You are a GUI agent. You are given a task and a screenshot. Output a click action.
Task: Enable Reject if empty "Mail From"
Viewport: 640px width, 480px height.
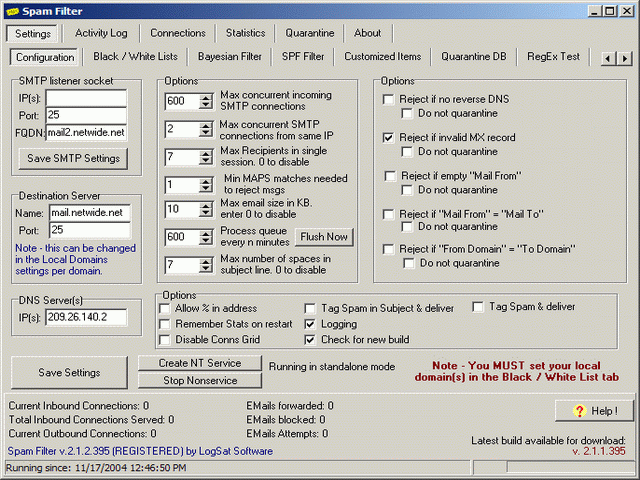(x=390, y=176)
